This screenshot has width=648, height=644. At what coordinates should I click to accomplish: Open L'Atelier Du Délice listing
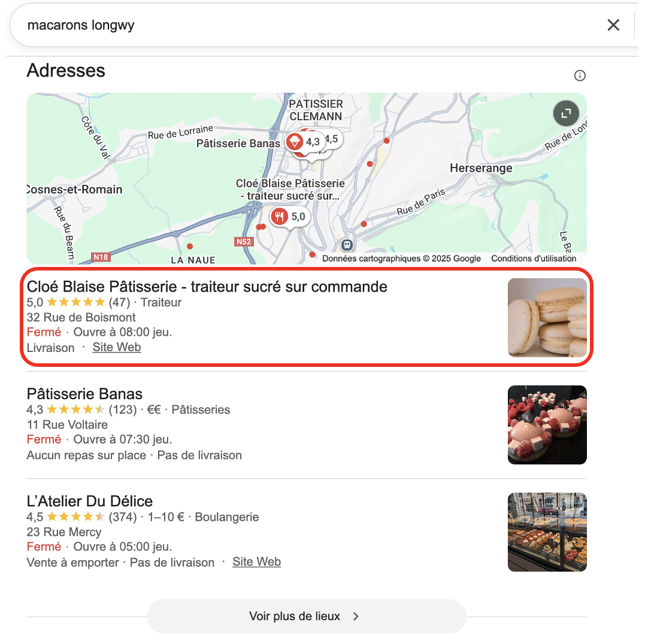[90, 502]
